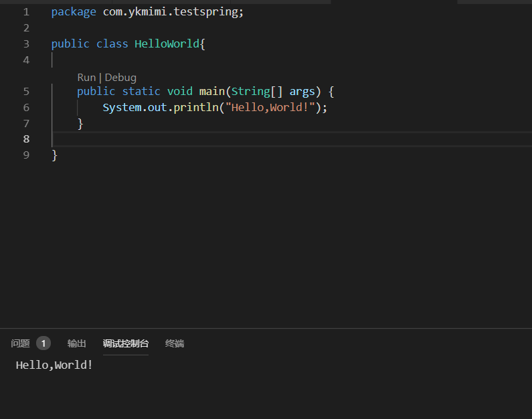Click line number 6 in the gutter
The width and height of the screenshot is (532, 419).
[26, 108]
